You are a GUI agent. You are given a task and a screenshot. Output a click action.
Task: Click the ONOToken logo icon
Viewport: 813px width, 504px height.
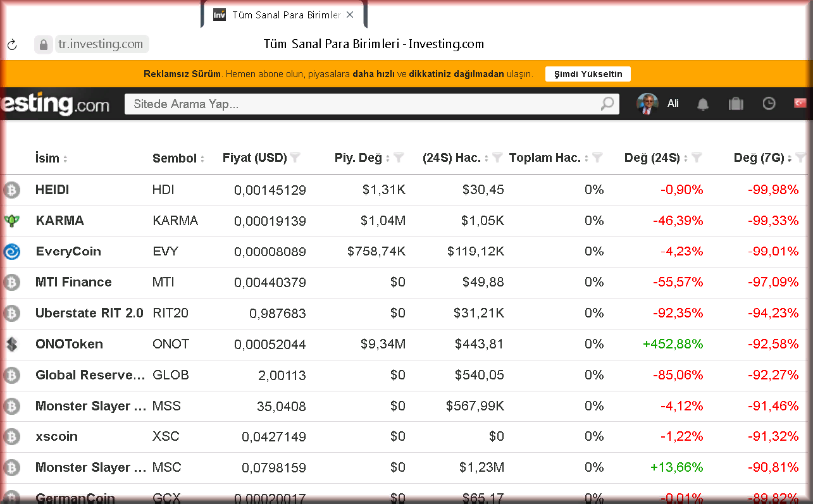point(11,345)
